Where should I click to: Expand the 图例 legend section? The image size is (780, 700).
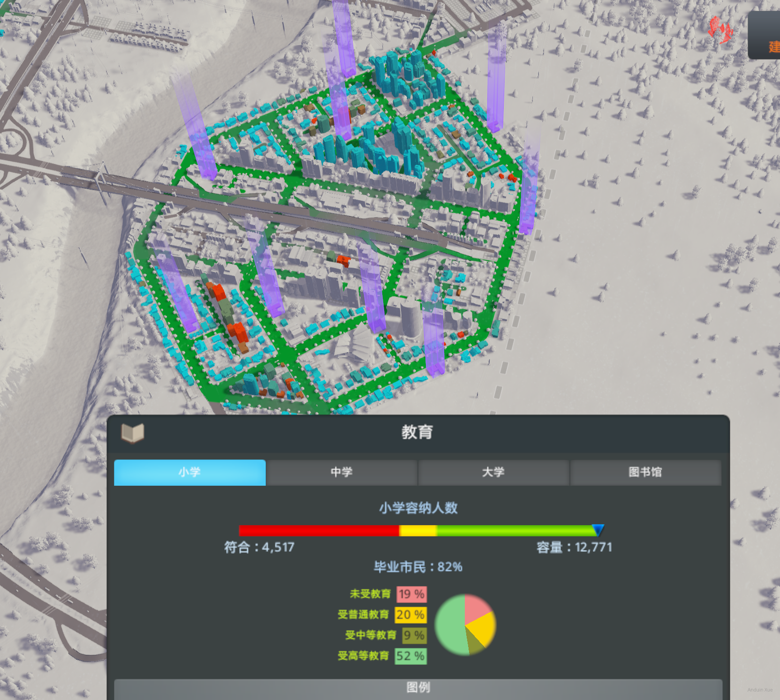tap(418, 688)
